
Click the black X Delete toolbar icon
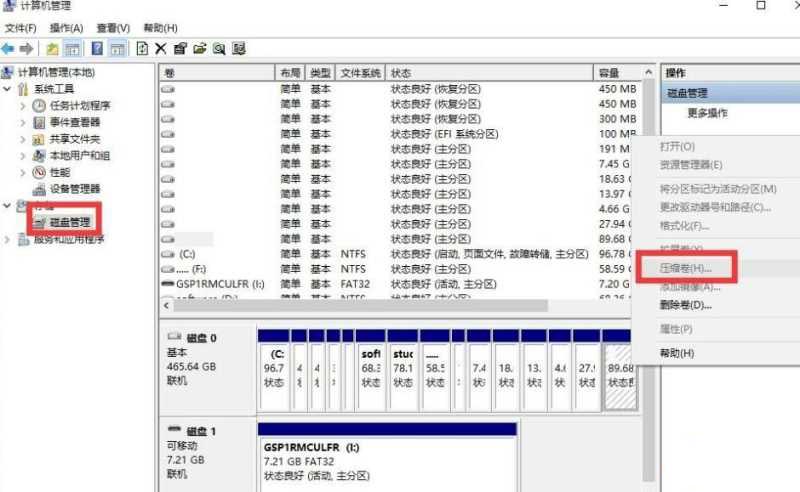coord(161,48)
